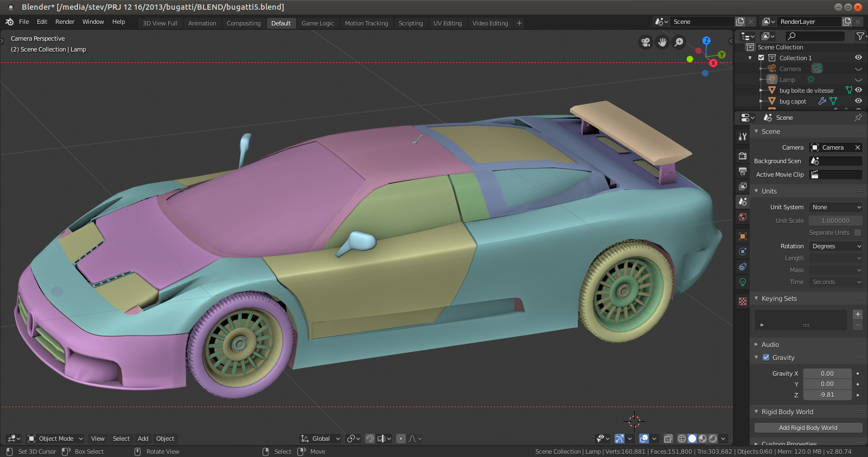The height and width of the screenshot is (457, 868).
Task: Collapse the Collection 1 tree arrow
Action: pyautogui.click(x=750, y=57)
